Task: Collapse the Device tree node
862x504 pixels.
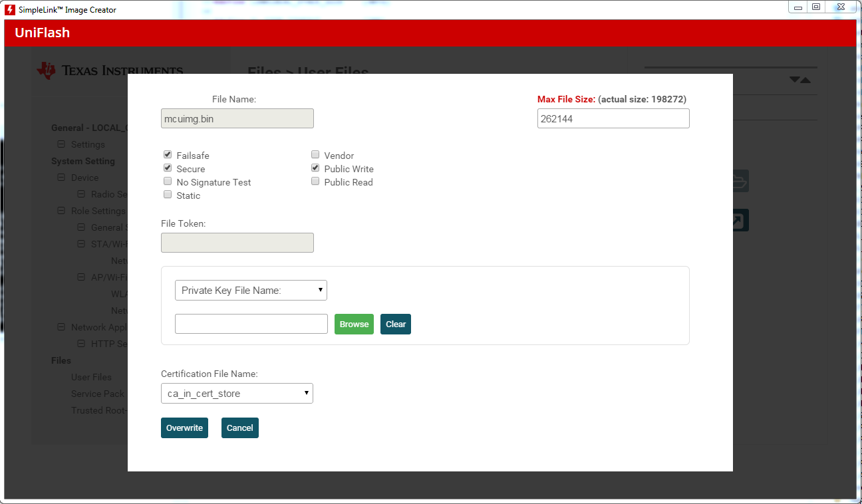Action: (x=61, y=178)
